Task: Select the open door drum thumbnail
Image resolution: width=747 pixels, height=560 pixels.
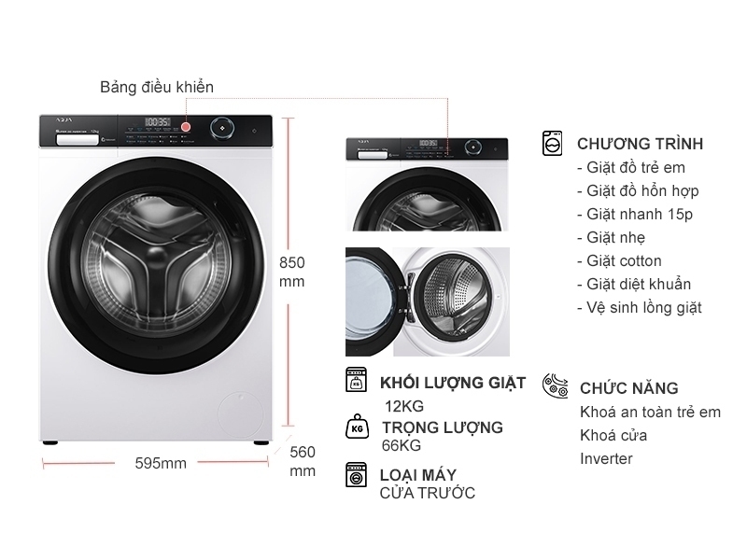Action: (x=428, y=301)
